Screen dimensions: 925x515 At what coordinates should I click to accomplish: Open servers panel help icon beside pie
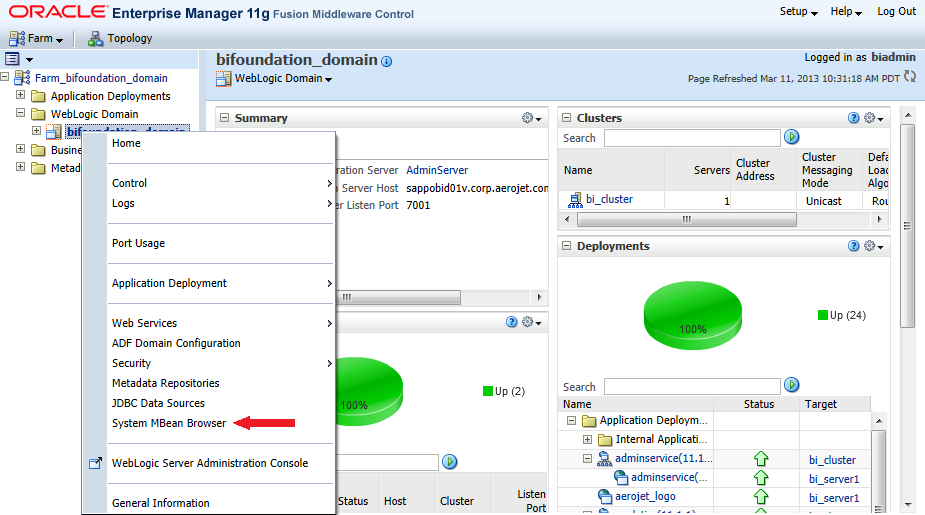511,322
